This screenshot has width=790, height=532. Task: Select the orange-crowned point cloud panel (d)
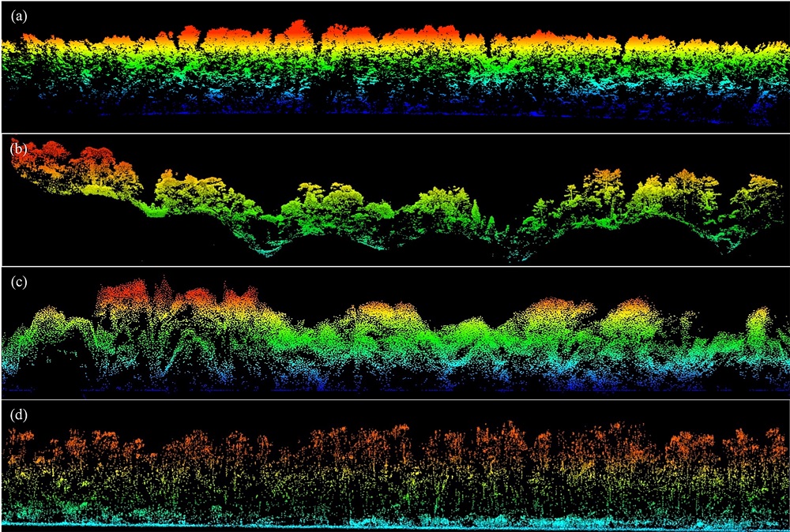click(x=395, y=466)
